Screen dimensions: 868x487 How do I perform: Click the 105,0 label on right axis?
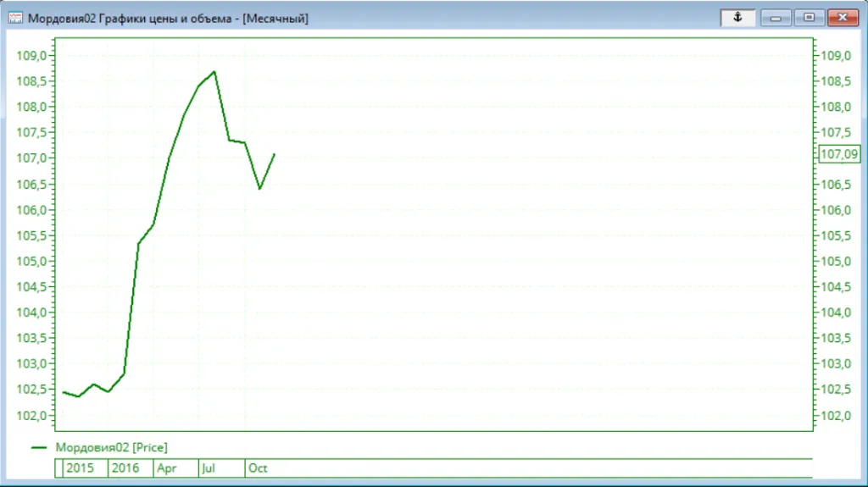(x=834, y=261)
